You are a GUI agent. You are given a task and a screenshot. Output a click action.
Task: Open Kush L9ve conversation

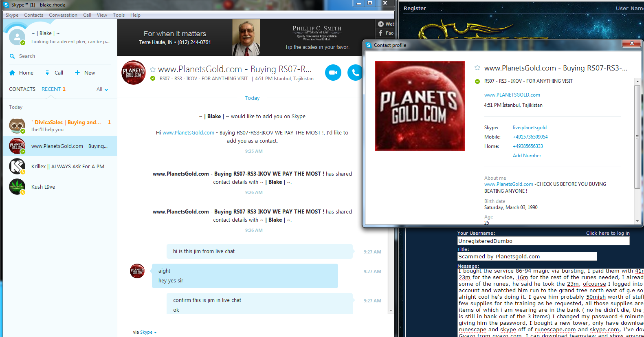point(60,187)
